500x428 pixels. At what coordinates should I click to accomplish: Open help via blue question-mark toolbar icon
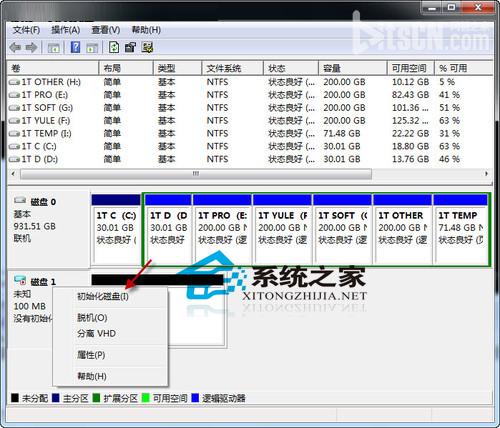click(x=76, y=47)
